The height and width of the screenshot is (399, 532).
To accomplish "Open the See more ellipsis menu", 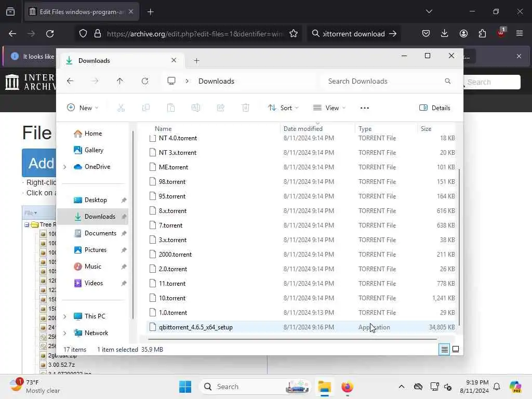I will click(x=364, y=108).
